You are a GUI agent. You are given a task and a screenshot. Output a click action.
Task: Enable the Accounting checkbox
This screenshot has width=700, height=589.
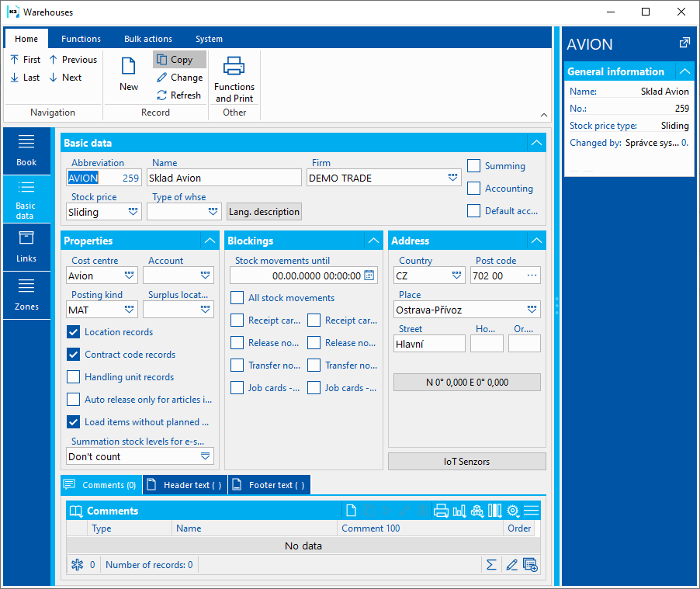(473, 188)
